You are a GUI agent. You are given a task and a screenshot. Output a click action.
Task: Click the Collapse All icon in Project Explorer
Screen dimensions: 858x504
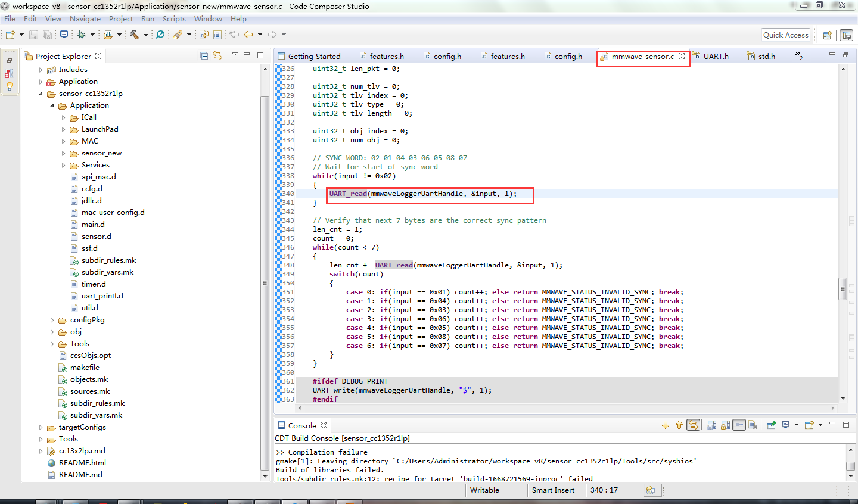point(204,56)
